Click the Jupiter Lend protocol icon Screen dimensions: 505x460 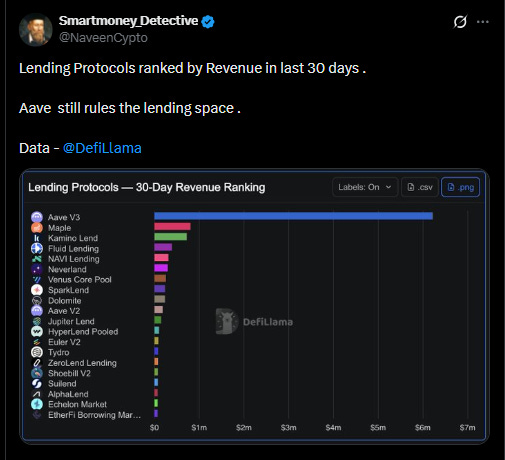point(37,321)
